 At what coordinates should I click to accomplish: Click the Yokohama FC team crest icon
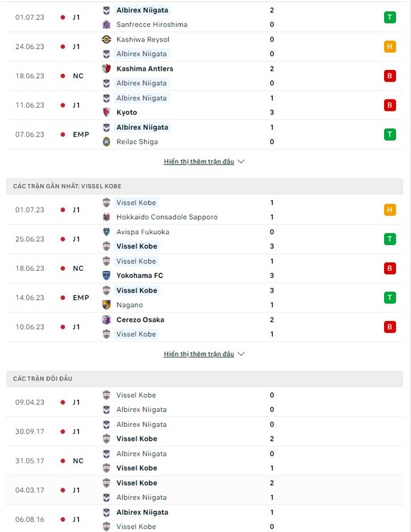[107, 275]
